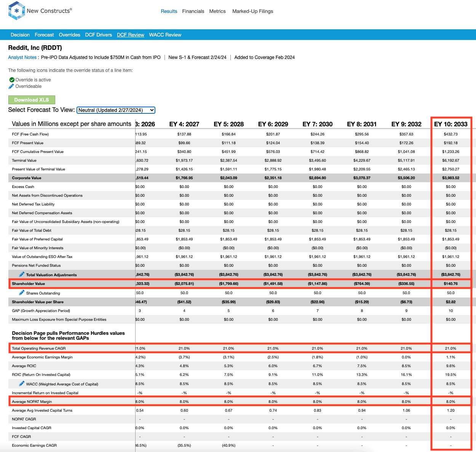The height and width of the screenshot is (452, 476).
Task: Click Fair Value of Preferred Capital label
Action: [x=37, y=239]
